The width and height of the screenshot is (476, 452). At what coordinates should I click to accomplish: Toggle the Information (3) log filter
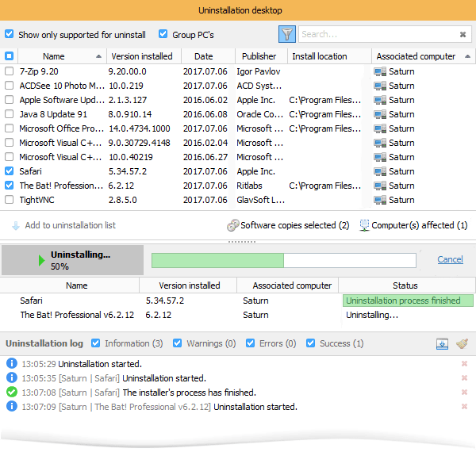click(96, 343)
